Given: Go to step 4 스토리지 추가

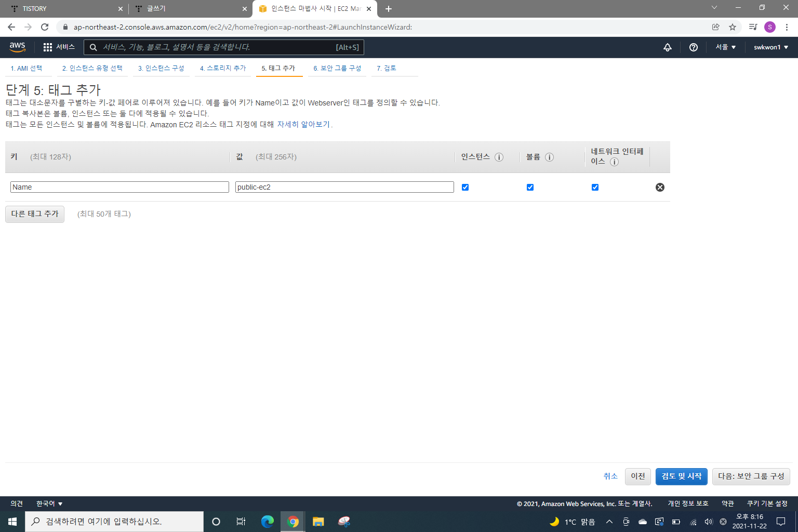Looking at the screenshot, I should [223, 69].
